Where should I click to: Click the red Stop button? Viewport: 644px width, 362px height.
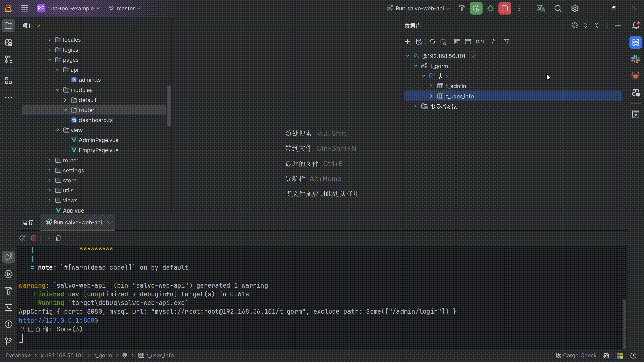pyautogui.click(x=504, y=8)
